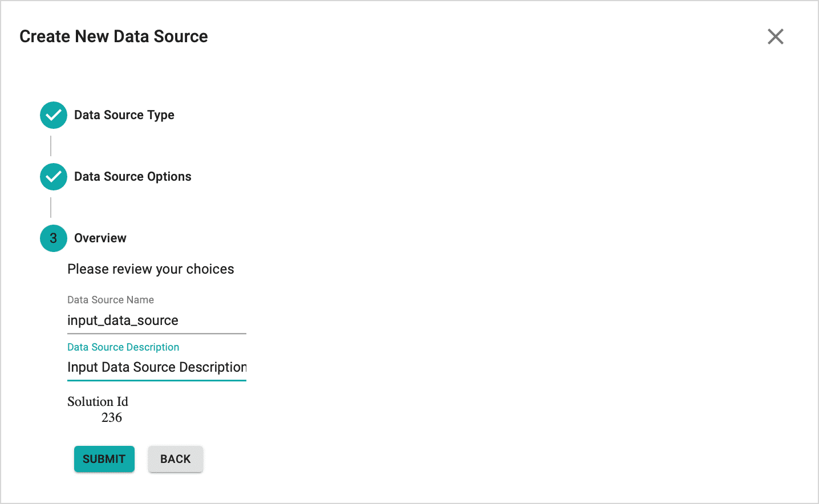This screenshot has width=819, height=504.
Task: Go back with the BACK button
Action: [x=176, y=459]
